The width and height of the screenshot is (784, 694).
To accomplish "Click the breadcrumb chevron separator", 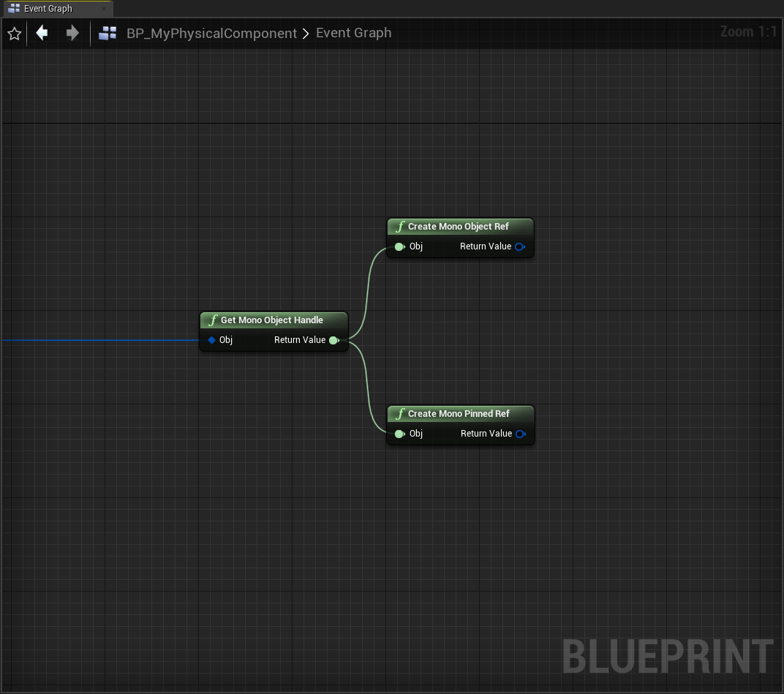I will pyautogui.click(x=306, y=33).
